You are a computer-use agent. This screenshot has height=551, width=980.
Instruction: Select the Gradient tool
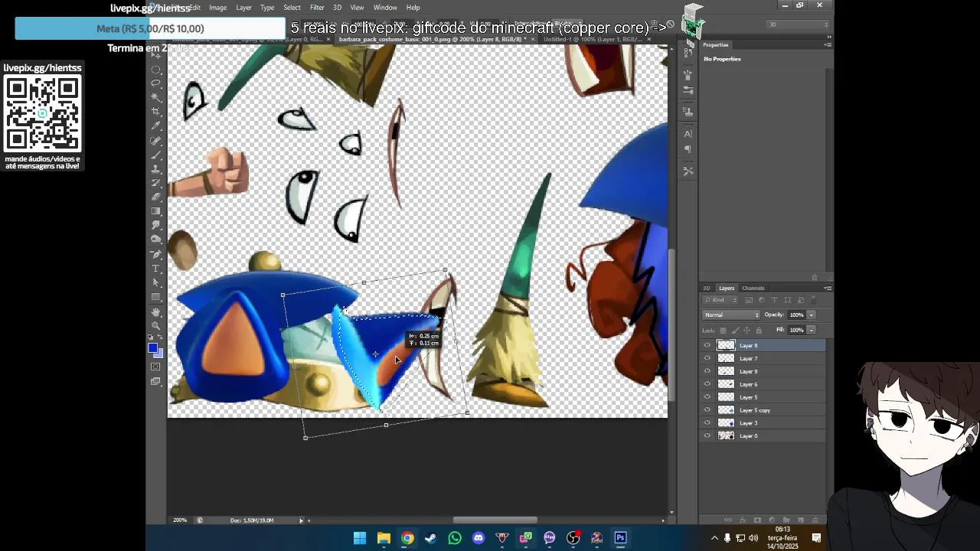[x=156, y=211]
